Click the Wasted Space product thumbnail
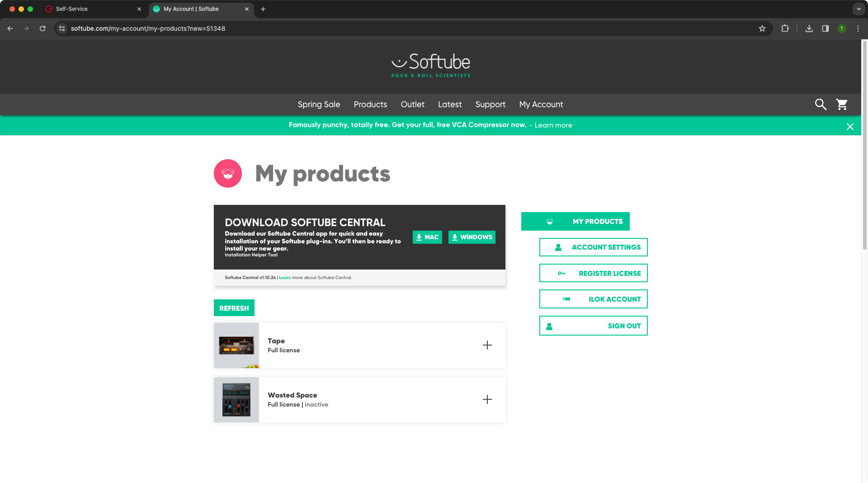 click(x=236, y=400)
